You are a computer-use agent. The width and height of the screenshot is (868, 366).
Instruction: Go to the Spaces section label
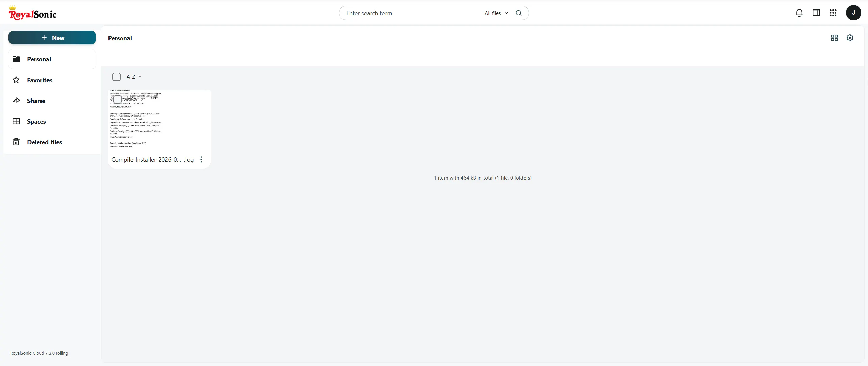pos(37,121)
